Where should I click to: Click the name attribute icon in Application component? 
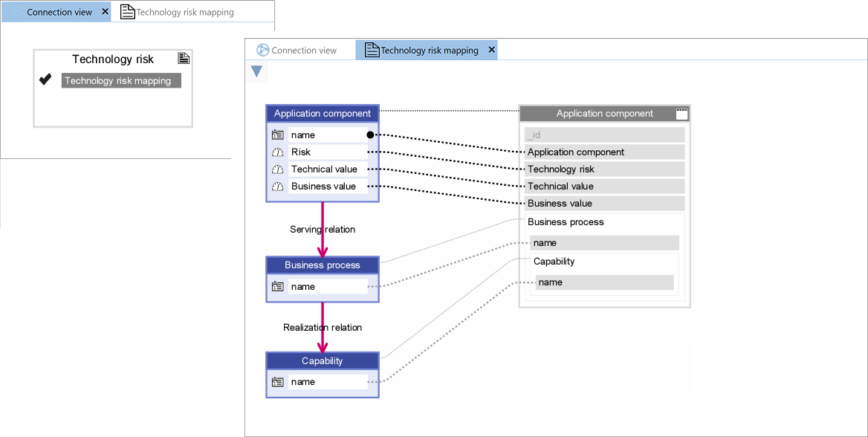(278, 135)
